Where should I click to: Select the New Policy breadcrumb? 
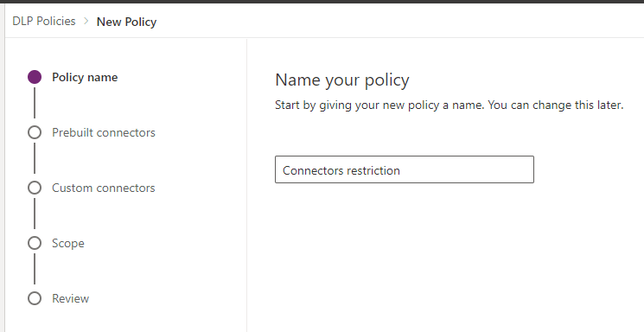pyautogui.click(x=126, y=22)
